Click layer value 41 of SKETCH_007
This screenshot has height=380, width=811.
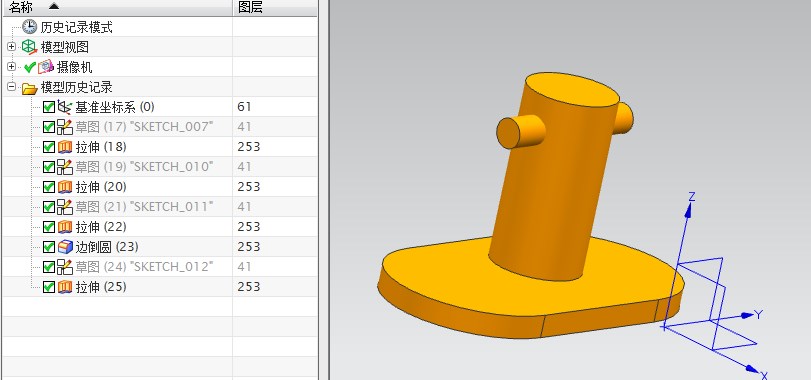point(244,127)
